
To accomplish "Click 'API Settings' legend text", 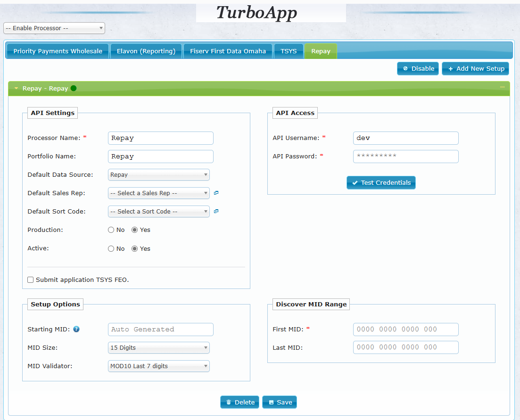I will click(52, 113).
